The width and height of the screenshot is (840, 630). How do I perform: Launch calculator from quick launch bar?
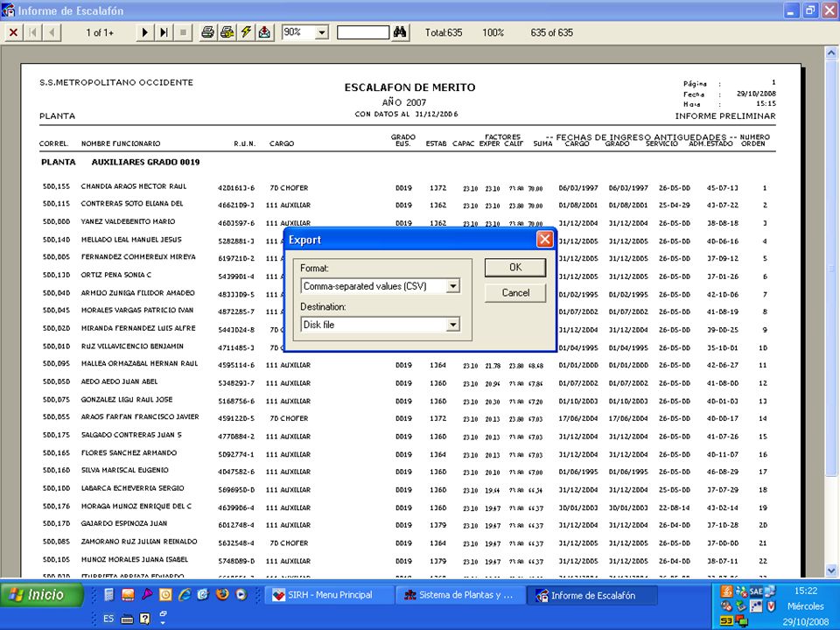point(108,595)
